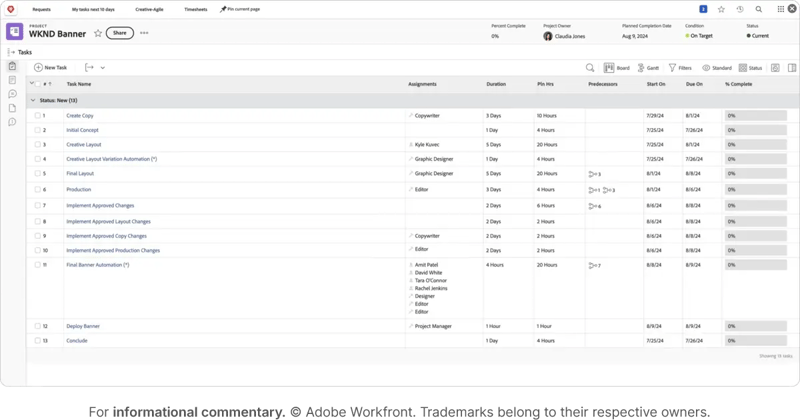Click the global search magnifier icon
Viewport: 800px width, 420px height.
tap(759, 9)
